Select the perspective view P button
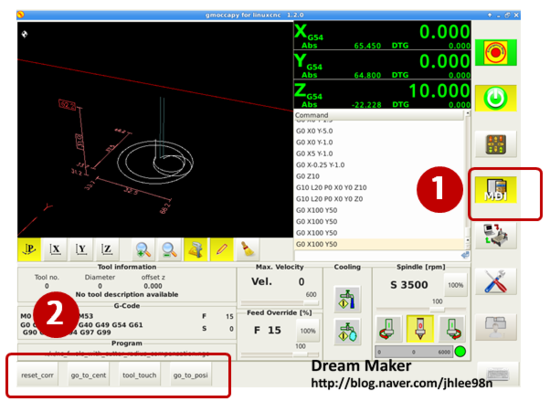The image size is (550, 412). coord(29,250)
